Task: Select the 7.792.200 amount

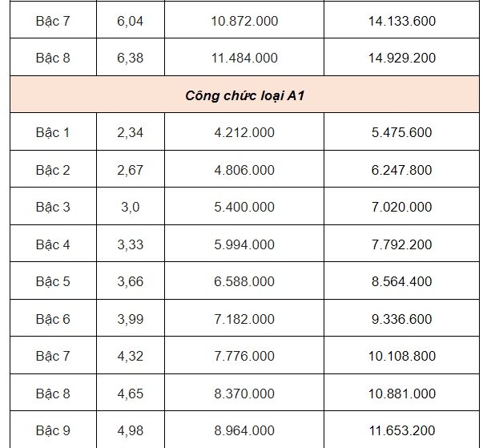Action: (401, 244)
